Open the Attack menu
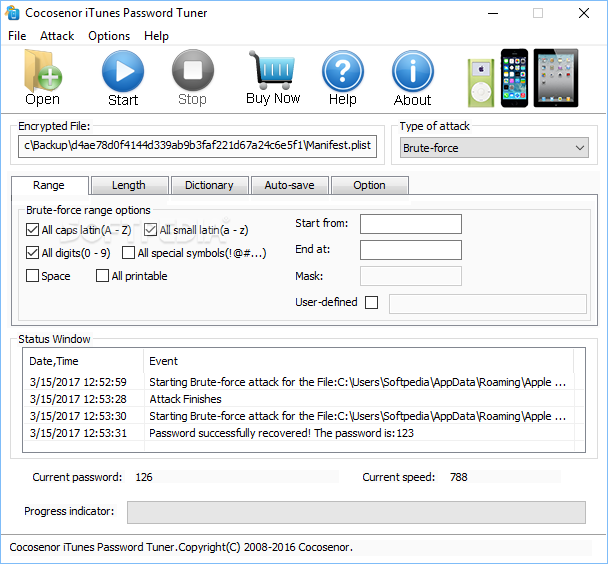The height and width of the screenshot is (564, 608). pos(57,36)
